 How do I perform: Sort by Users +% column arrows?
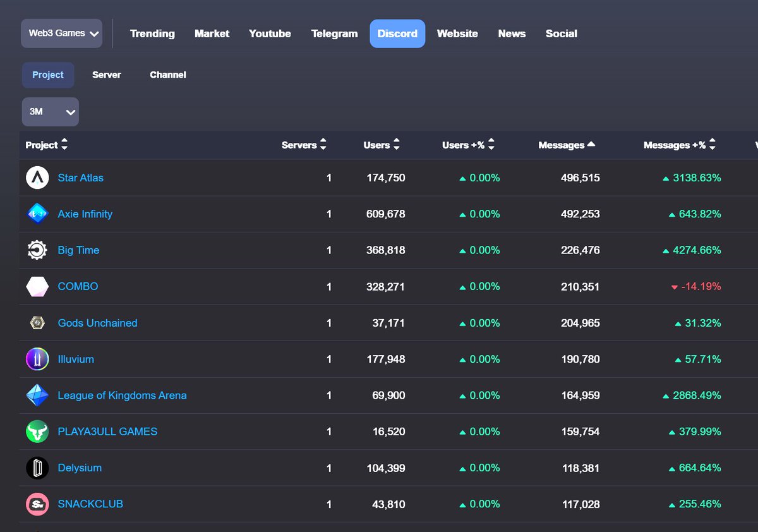[x=491, y=145]
